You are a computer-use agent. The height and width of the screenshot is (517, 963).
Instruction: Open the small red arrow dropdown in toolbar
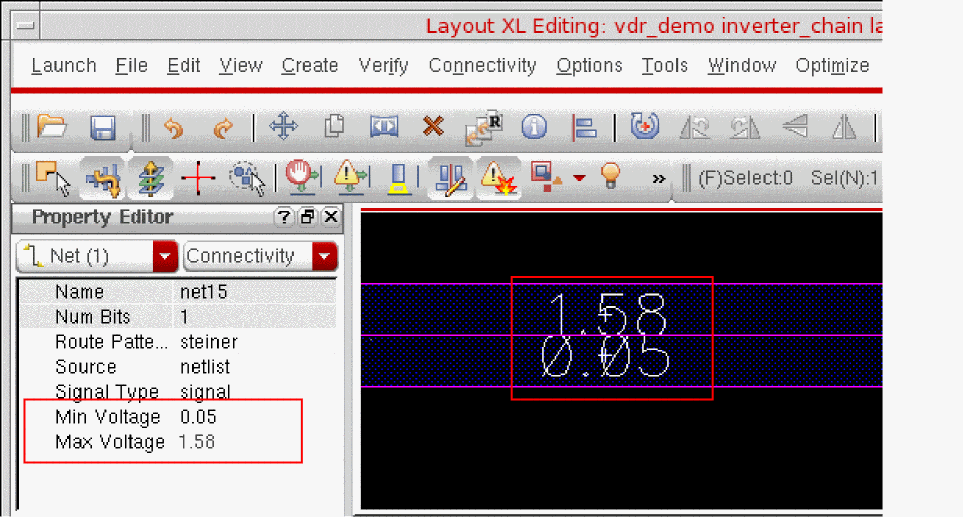click(x=579, y=178)
